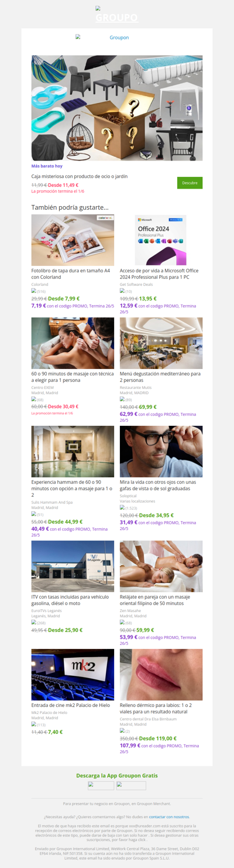Click the star rating icon for Colorland
This screenshot has height=868, width=234.
(x=34, y=291)
